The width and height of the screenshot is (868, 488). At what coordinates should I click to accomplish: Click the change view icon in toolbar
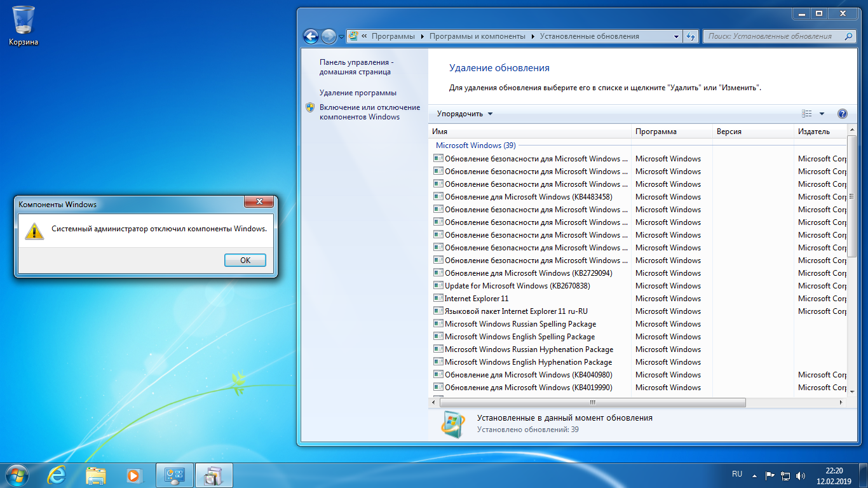[x=807, y=114]
